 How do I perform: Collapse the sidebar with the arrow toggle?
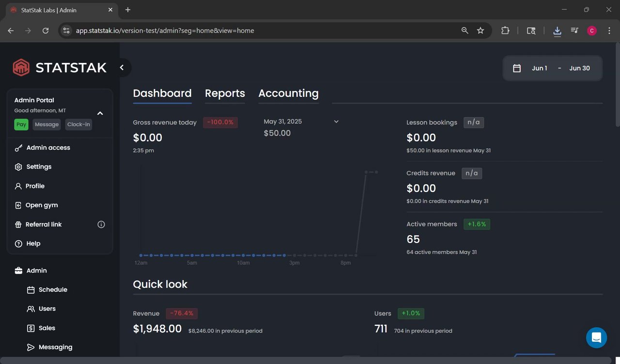pyautogui.click(x=122, y=68)
